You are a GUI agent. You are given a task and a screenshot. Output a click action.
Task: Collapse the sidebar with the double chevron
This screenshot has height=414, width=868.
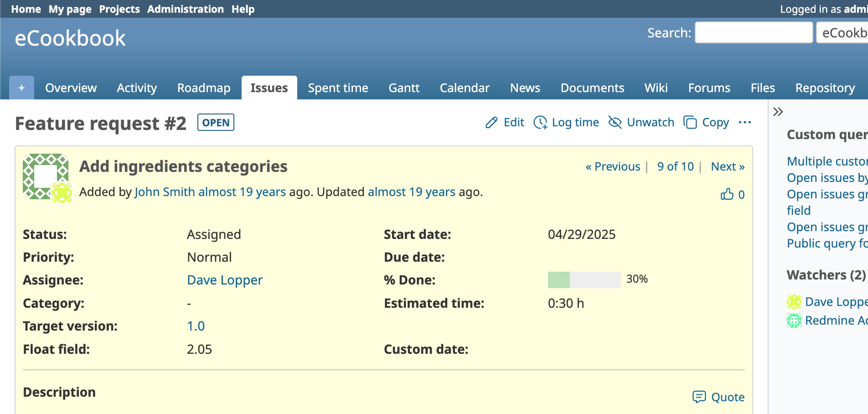[x=778, y=112]
